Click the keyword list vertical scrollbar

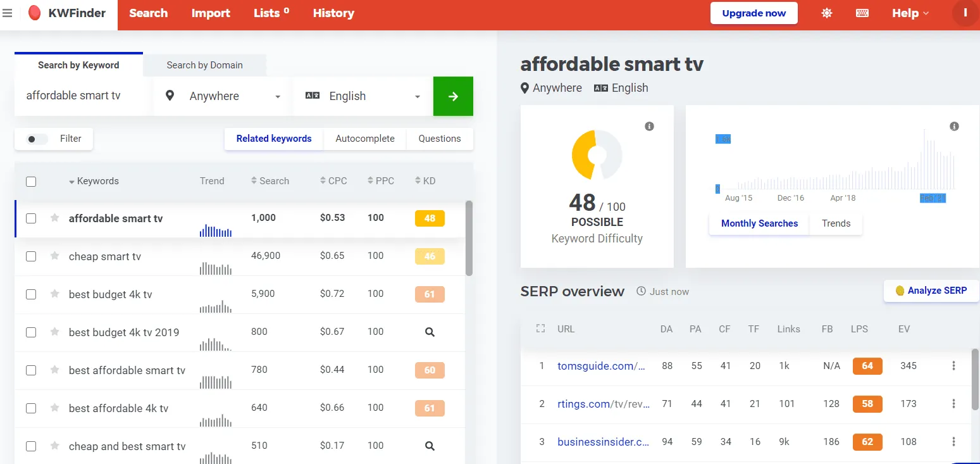(x=469, y=239)
